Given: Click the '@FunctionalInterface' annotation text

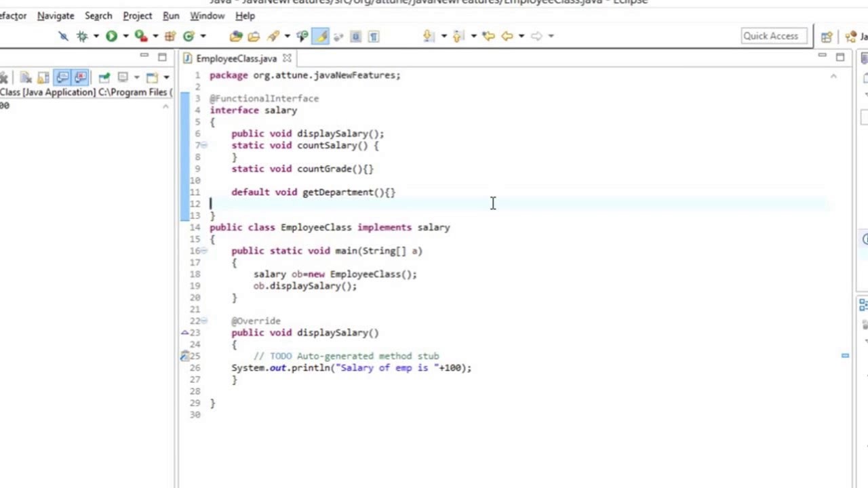Looking at the screenshot, I should pos(264,98).
